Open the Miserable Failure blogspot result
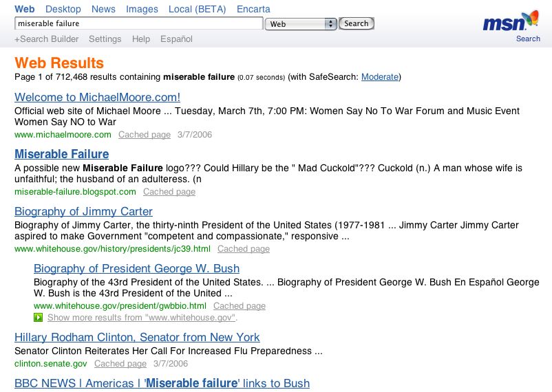This screenshot has width=552, height=392. coord(61,154)
